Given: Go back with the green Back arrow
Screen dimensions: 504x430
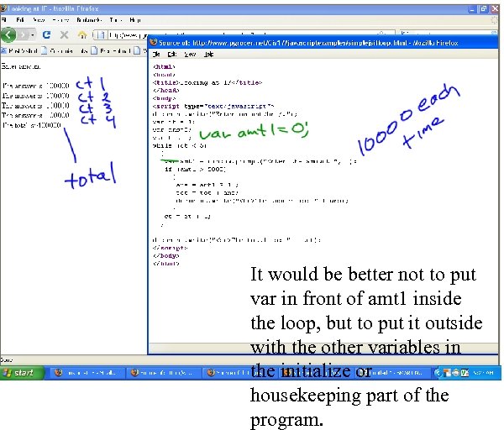Looking at the screenshot, I should point(8,34).
